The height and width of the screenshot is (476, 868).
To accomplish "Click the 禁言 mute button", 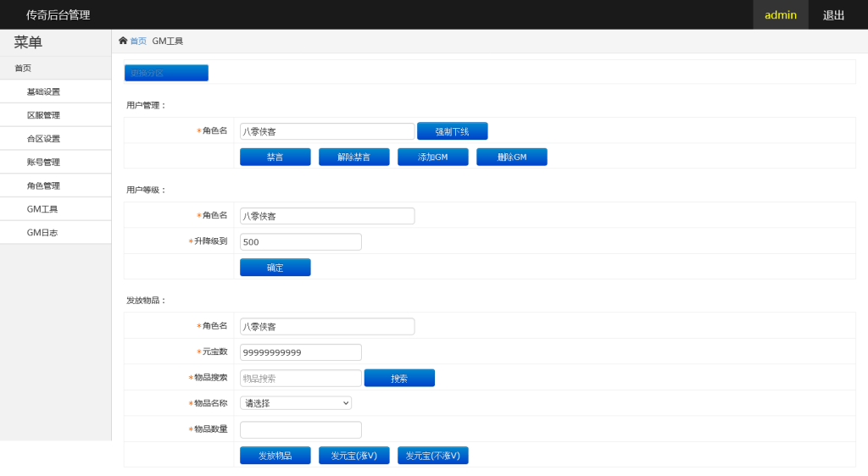I will coord(275,157).
